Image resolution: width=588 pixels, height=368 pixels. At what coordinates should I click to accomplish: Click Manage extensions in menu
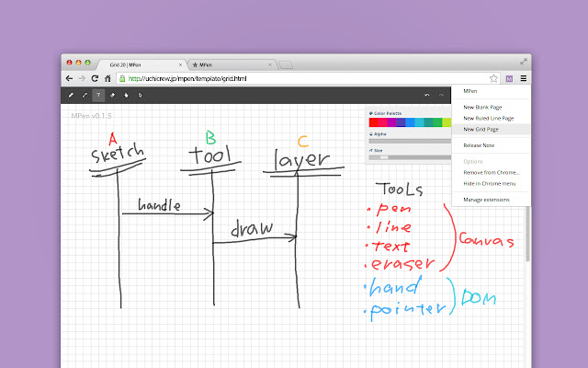(x=486, y=199)
